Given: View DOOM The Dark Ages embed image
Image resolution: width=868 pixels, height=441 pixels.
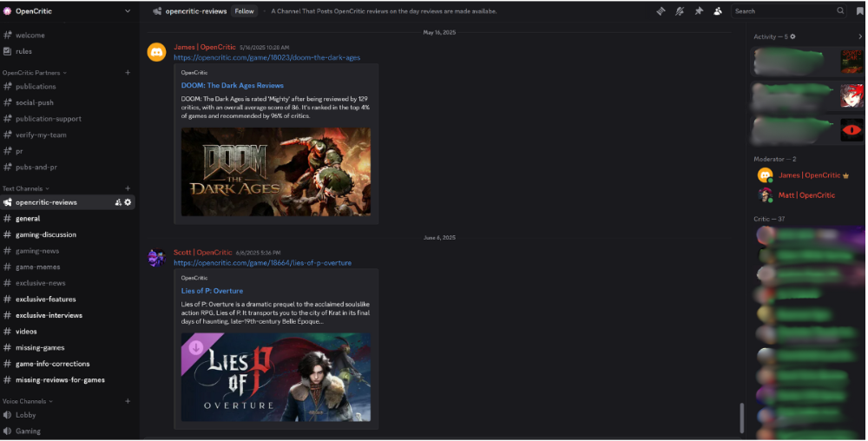Looking at the screenshot, I should [276, 172].
